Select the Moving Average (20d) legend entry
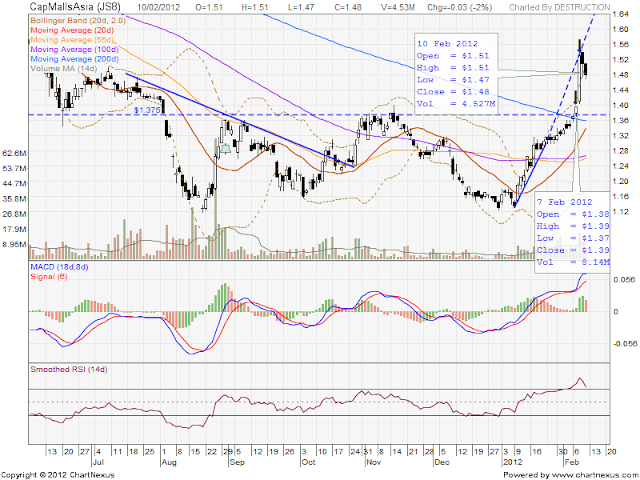Image resolution: width=640 pixels, height=480 pixels. coord(72,30)
